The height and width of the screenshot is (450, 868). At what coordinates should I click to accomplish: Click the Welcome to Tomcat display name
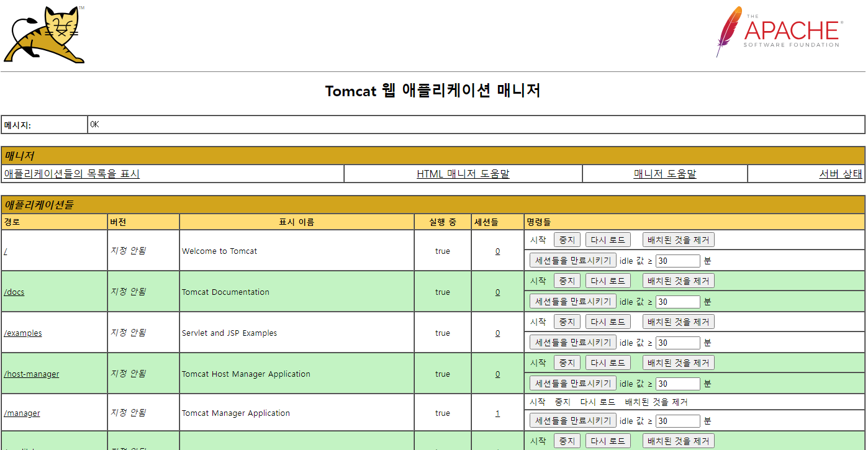point(219,251)
